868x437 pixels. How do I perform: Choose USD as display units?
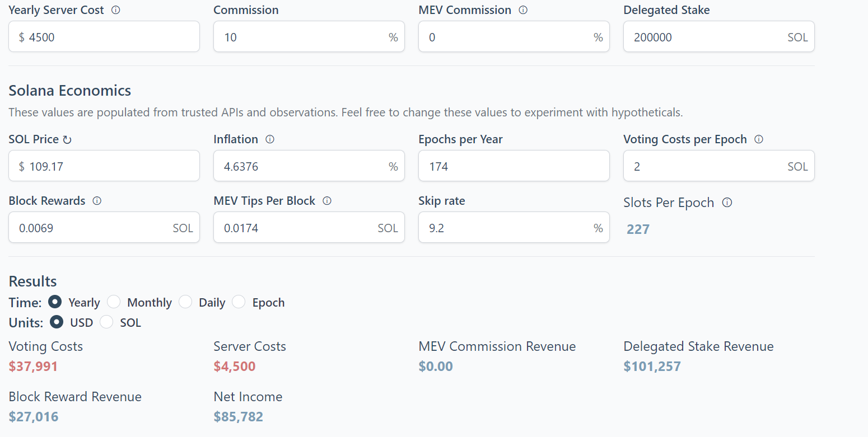[57, 322]
